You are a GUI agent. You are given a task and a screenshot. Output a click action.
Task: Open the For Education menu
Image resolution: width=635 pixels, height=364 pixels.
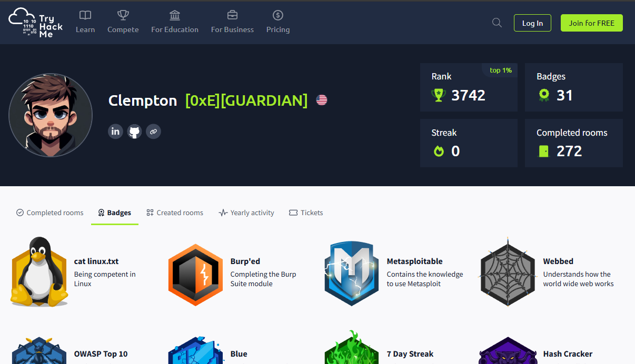[175, 22]
